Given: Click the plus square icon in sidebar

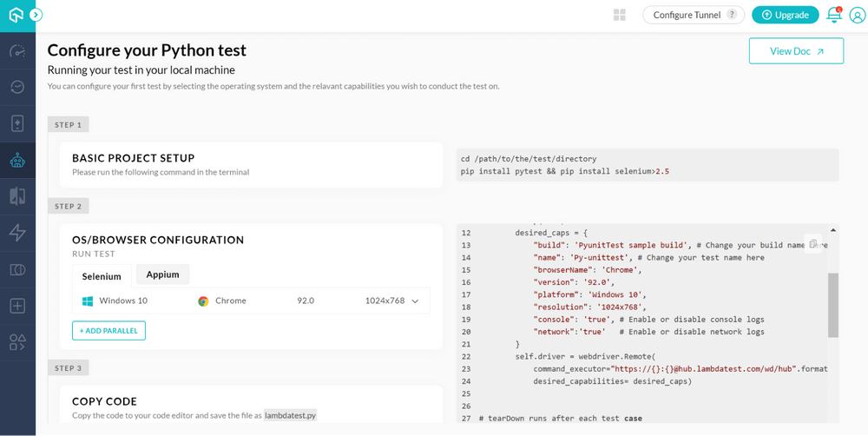Looking at the screenshot, I should coord(17,306).
